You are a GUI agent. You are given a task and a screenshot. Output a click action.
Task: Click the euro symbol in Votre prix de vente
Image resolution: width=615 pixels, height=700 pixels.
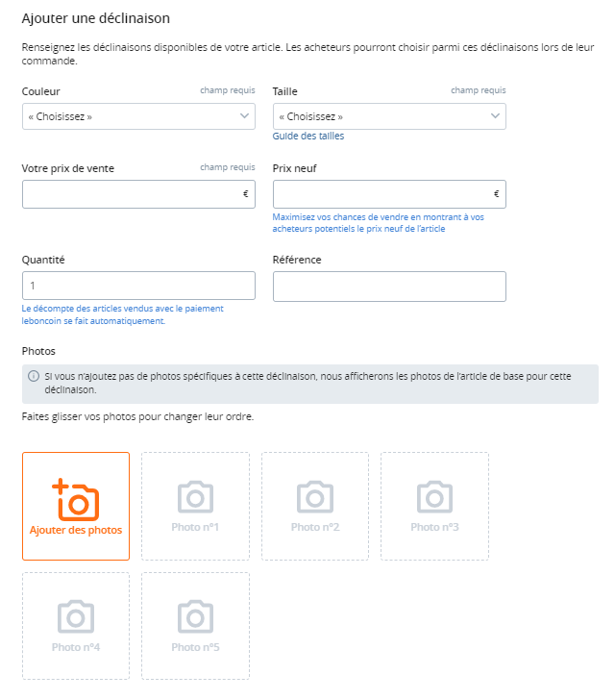[x=245, y=194]
